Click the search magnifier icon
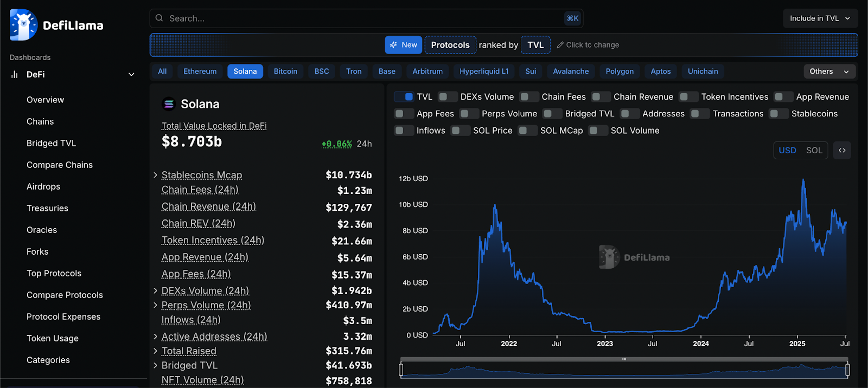Image resolution: width=868 pixels, height=388 pixels. (159, 18)
